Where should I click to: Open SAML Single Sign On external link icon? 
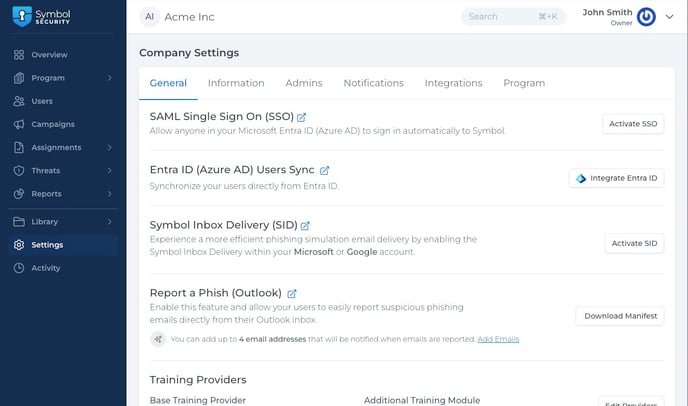tap(301, 117)
